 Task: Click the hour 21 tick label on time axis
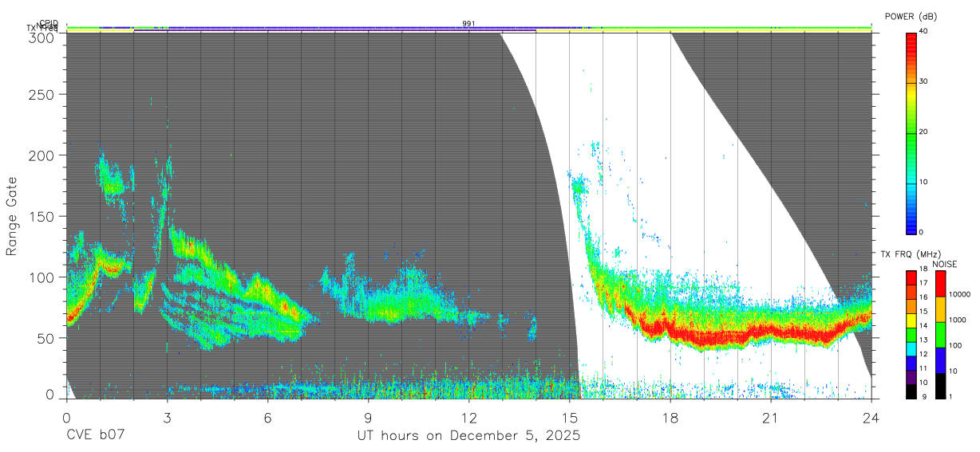[770, 418]
